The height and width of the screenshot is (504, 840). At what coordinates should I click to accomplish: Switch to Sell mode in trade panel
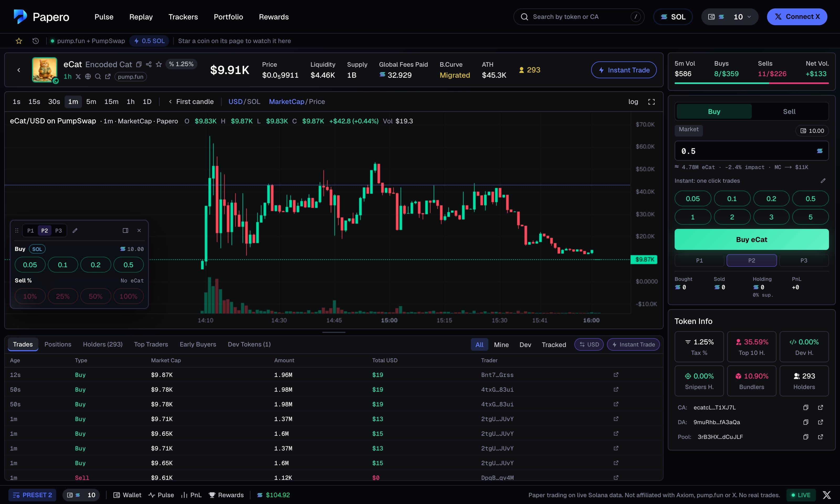789,111
